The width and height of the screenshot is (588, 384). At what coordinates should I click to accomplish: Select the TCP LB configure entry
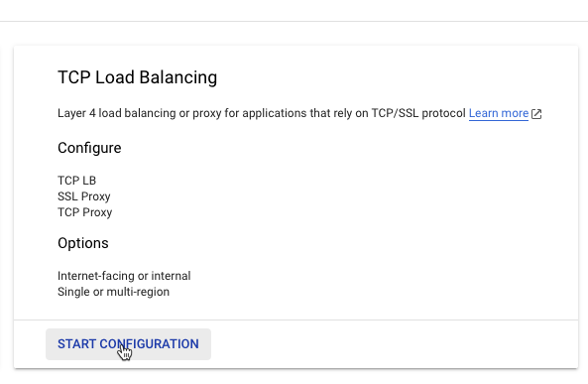tap(77, 181)
